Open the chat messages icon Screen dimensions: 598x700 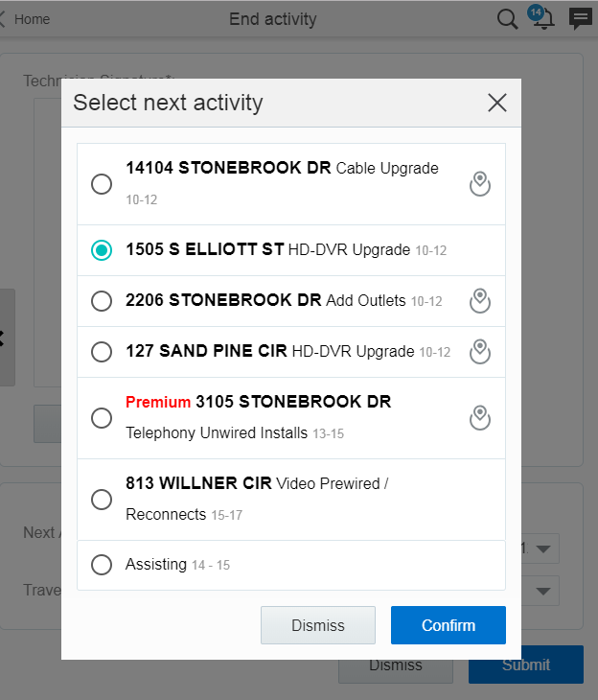pos(580,18)
